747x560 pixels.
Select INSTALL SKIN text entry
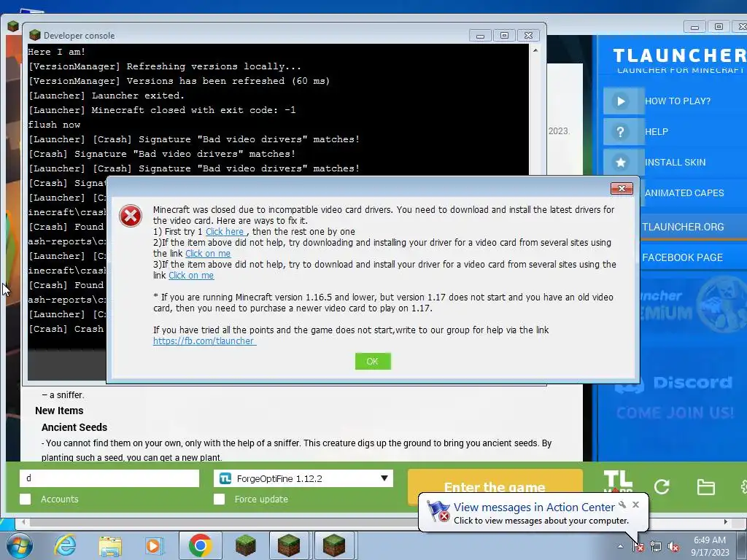point(675,163)
